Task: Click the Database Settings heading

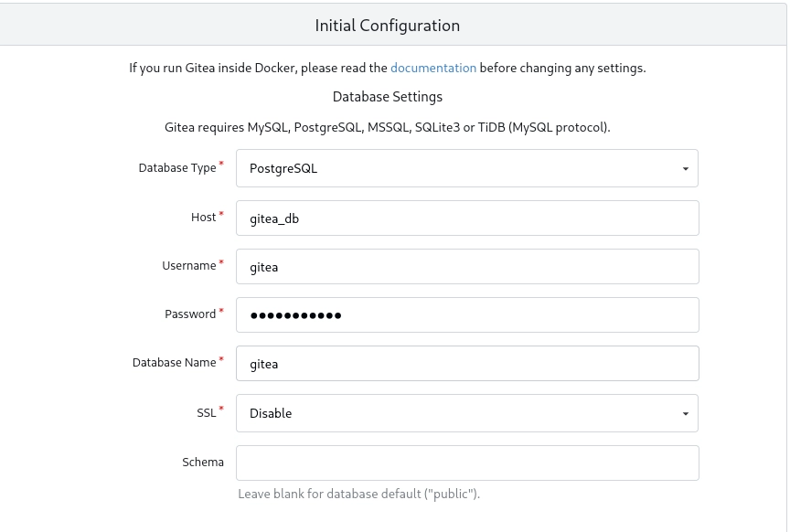Action: 387,96
